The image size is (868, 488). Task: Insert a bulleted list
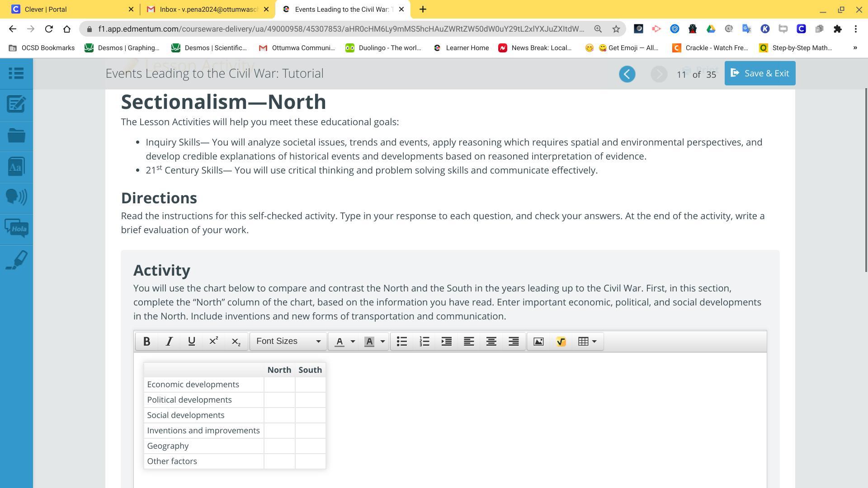[401, 342]
